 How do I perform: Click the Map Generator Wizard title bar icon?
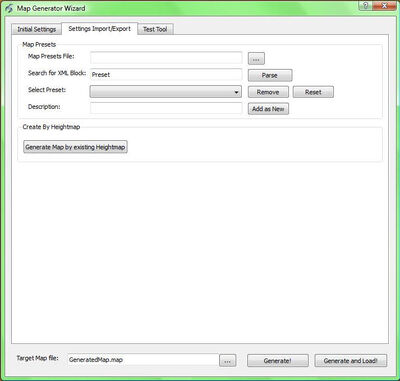(x=9, y=8)
